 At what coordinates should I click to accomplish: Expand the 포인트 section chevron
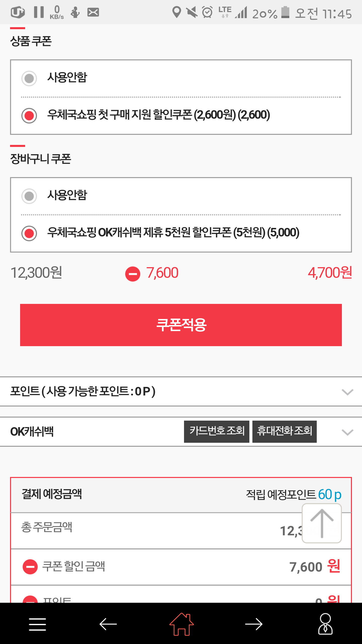(347, 392)
